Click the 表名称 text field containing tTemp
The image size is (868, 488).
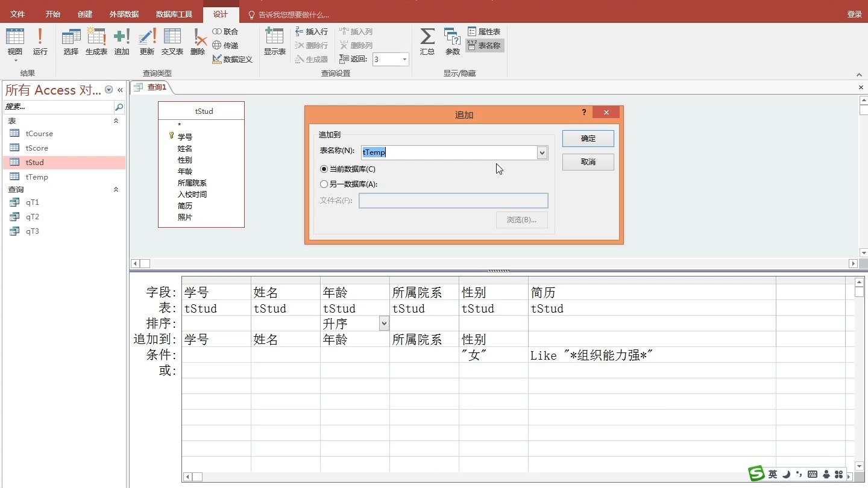tap(449, 153)
